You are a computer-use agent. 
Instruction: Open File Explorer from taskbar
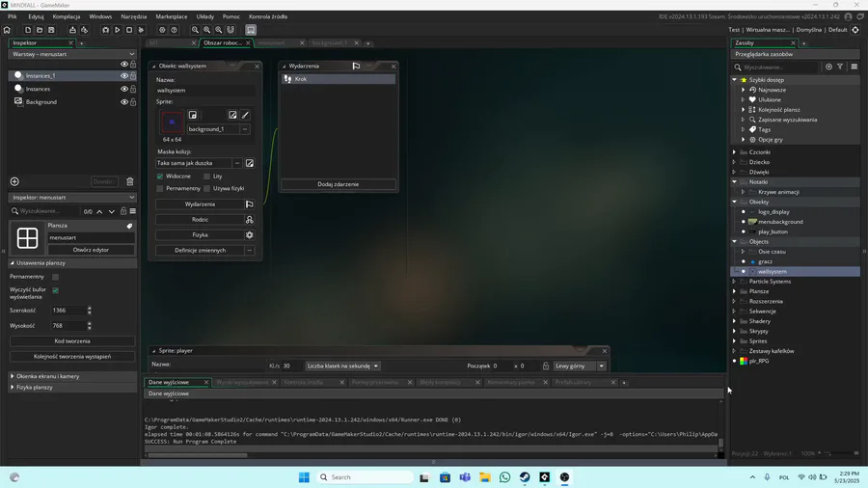pyautogui.click(x=485, y=477)
